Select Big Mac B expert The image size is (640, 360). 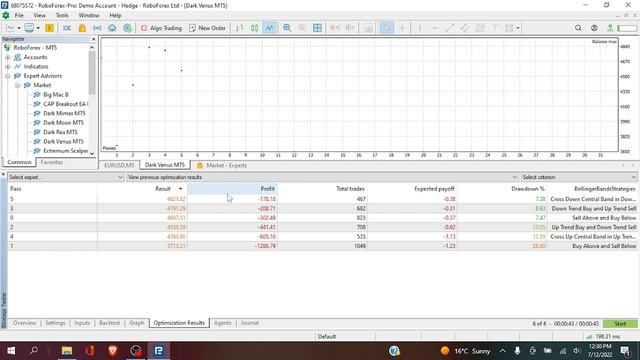[56, 94]
